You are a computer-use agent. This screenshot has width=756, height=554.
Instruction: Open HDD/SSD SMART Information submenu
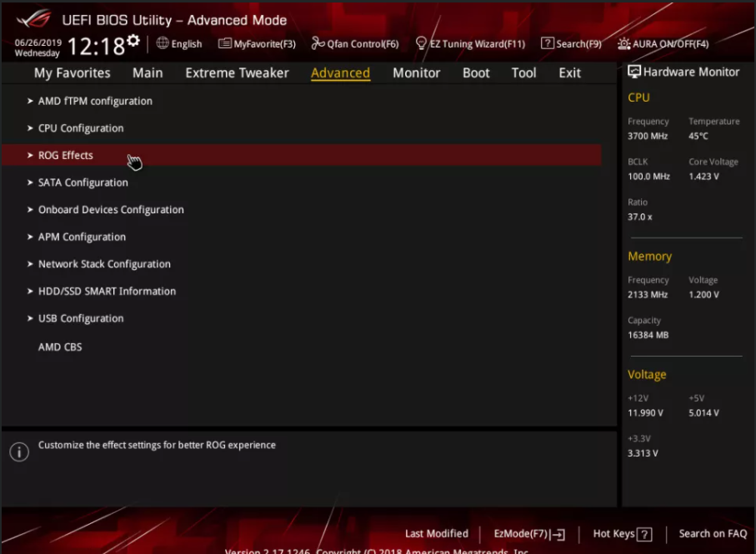coord(107,292)
